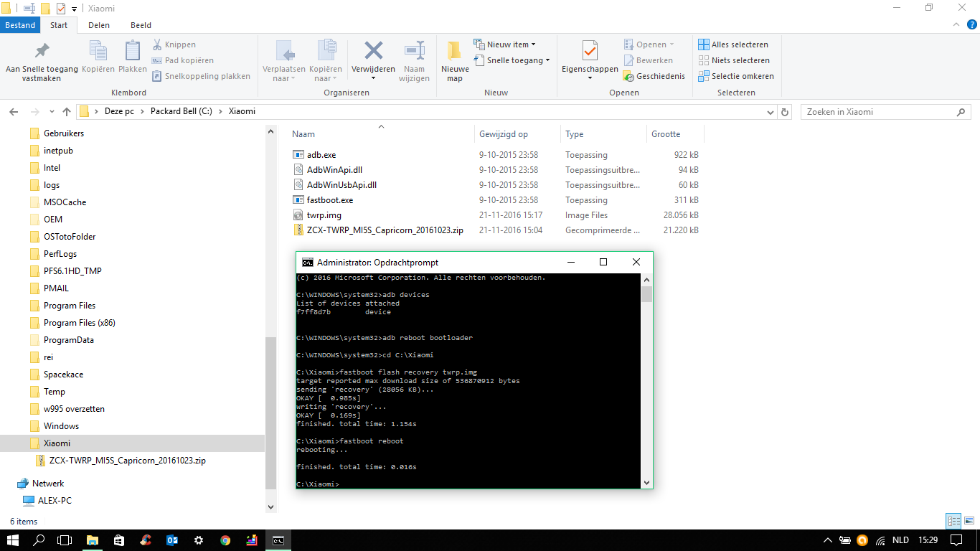Click Openen button in ribbon

point(649,44)
